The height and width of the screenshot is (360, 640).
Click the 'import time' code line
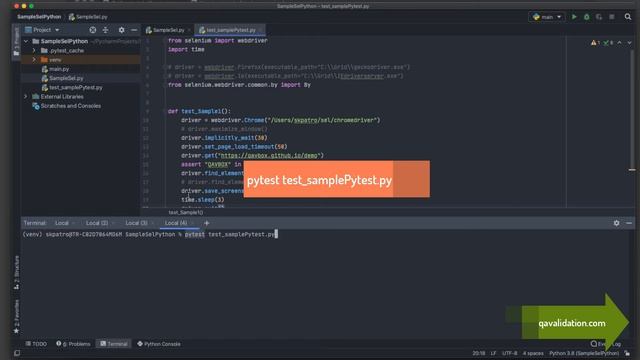pos(186,49)
